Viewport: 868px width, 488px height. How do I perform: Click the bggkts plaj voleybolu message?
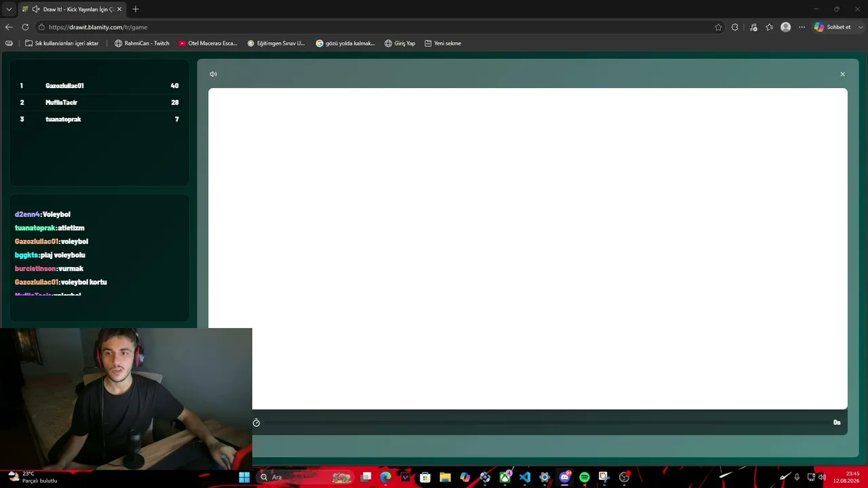50,255
